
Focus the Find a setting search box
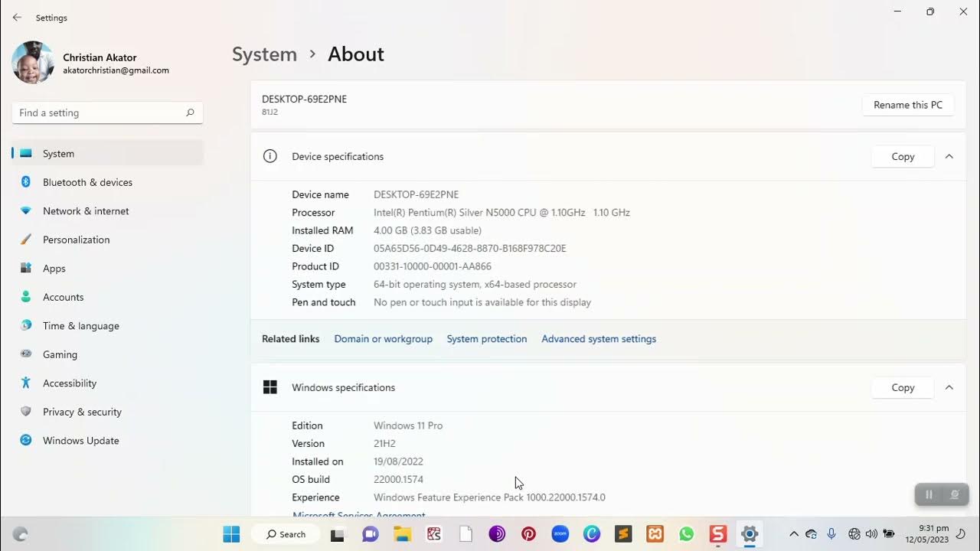point(107,112)
